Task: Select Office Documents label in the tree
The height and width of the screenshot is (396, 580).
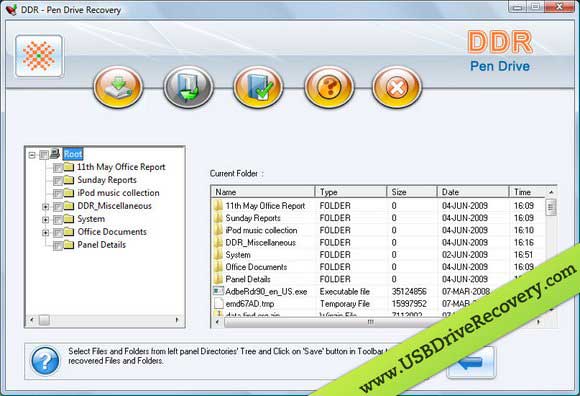Action: 112,232
